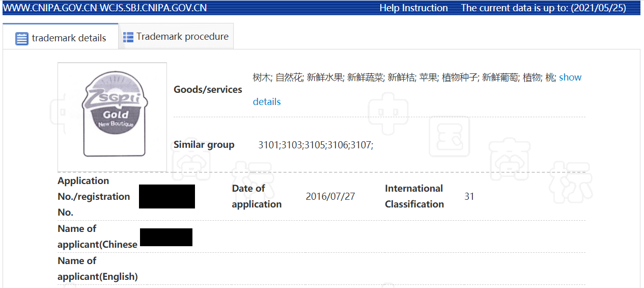Open the trademark details tab
644x288 pixels.
click(x=61, y=37)
